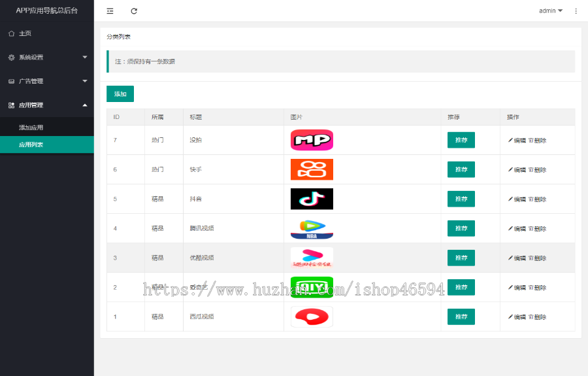Edit the 西瓜视频 row with 编辑
Screen dimensions: 588x376
coord(517,317)
